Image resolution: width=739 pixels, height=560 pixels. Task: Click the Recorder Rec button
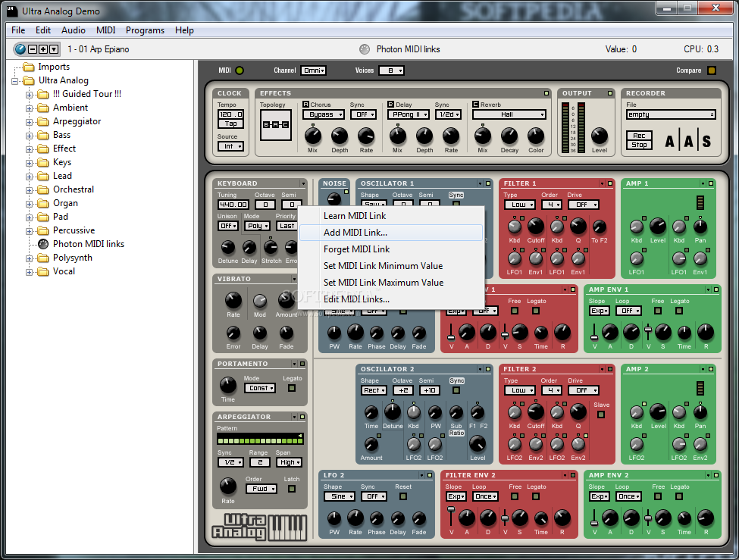click(639, 136)
